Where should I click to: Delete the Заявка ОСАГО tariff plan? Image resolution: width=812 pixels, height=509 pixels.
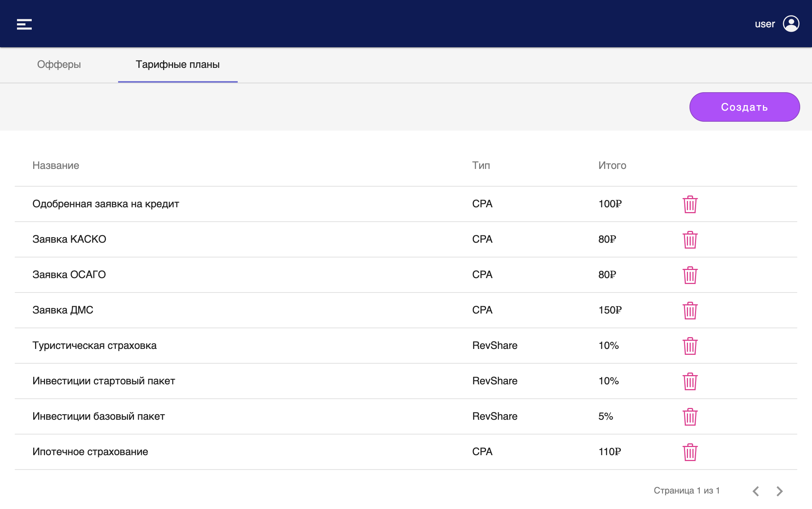click(689, 275)
